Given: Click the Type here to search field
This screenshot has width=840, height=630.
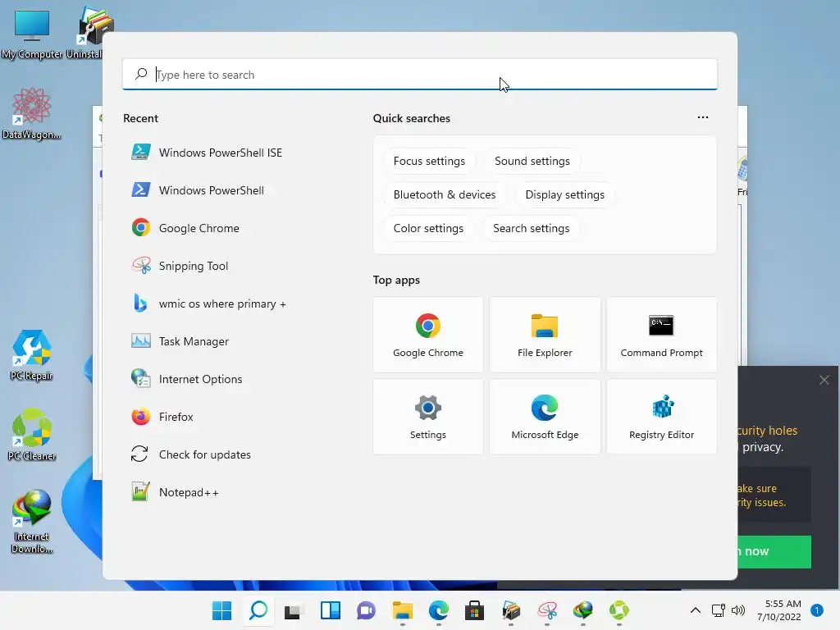Looking at the screenshot, I should pyautogui.click(x=419, y=75).
